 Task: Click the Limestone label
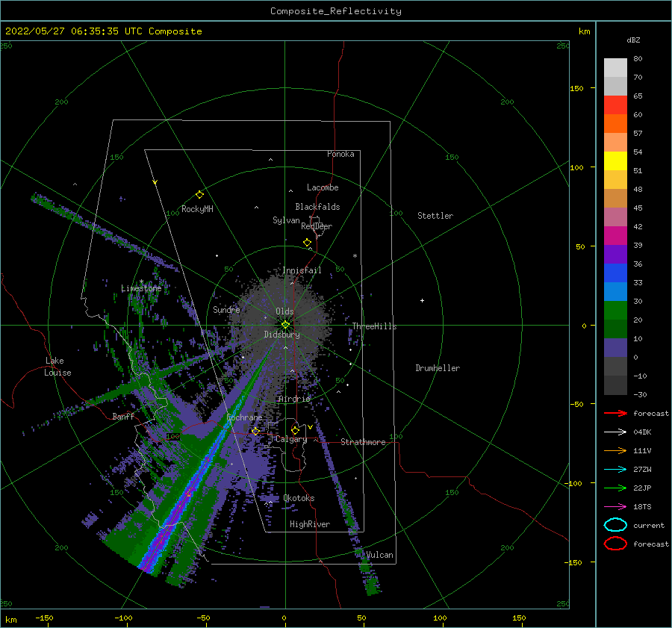[141, 288]
